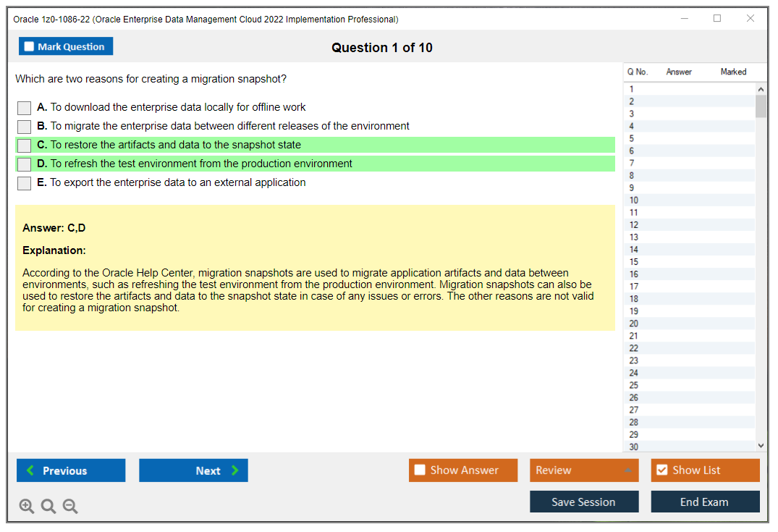Click the white square icon inside Show Answer
This screenshot has height=532, width=778.
(419, 470)
